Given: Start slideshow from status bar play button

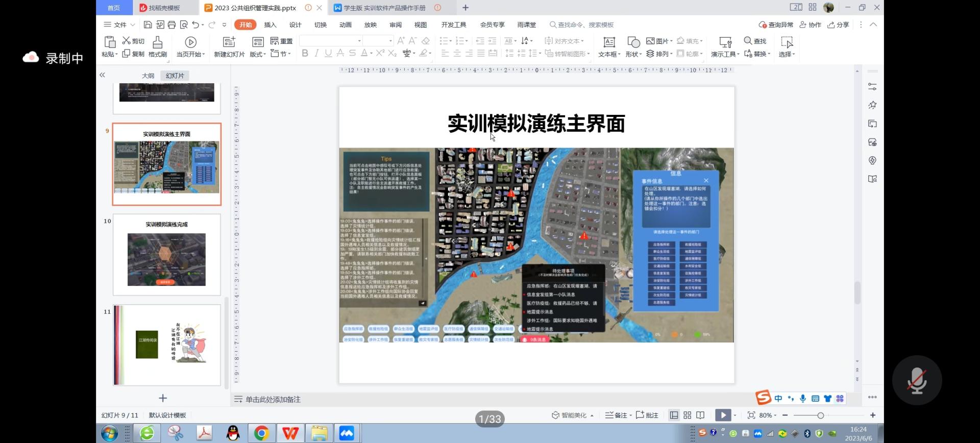Looking at the screenshot, I should 723,415.
